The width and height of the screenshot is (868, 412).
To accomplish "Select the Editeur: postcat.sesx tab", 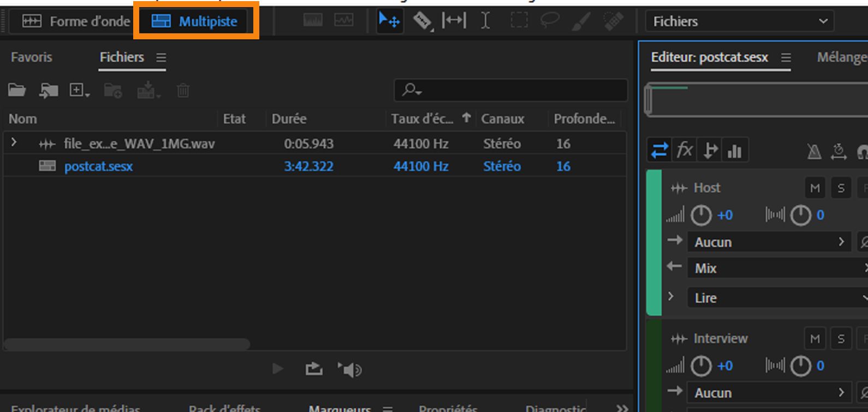I will click(709, 57).
